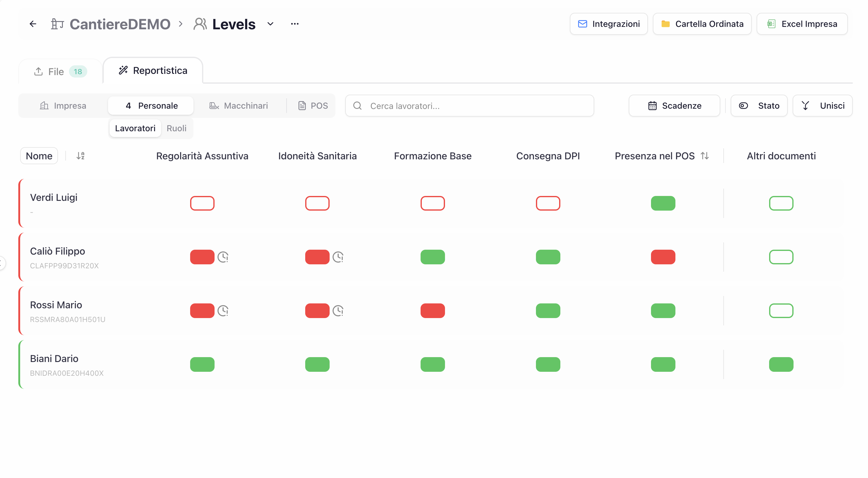Click Caliò Filippo Regolarità Assuntiva red pill
Screen dimensions: 868x478
(x=202, y=257)
